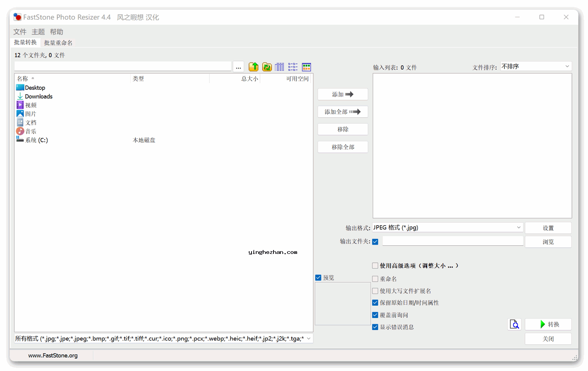Start conversion with 转换 button
The height and width of the screenshot is (371, 588).
click(x=548, y=324)
